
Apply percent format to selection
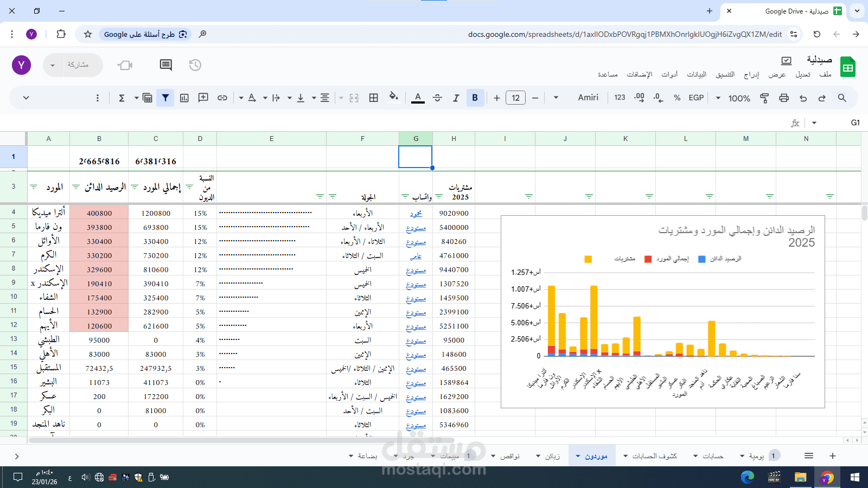click(677, 98)
